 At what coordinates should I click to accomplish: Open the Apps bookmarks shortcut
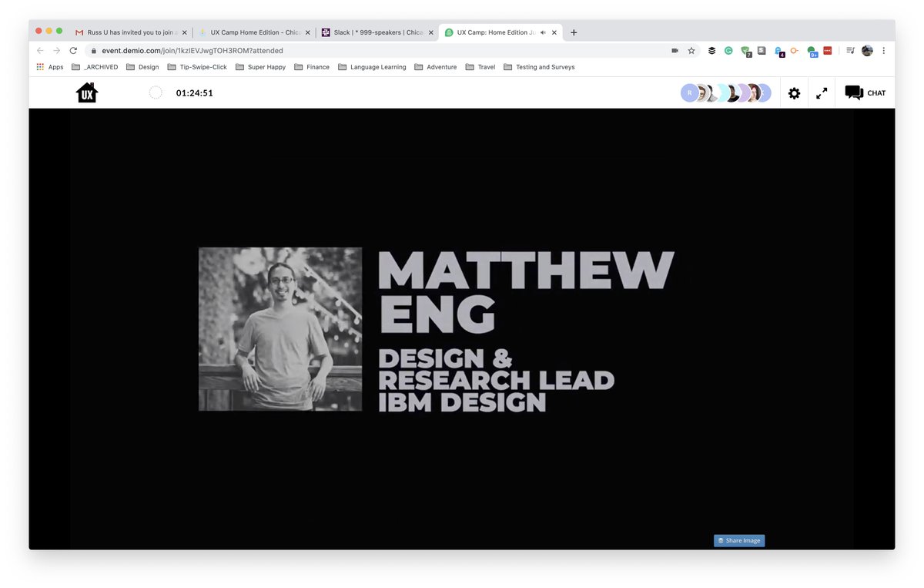pos(50,67)
